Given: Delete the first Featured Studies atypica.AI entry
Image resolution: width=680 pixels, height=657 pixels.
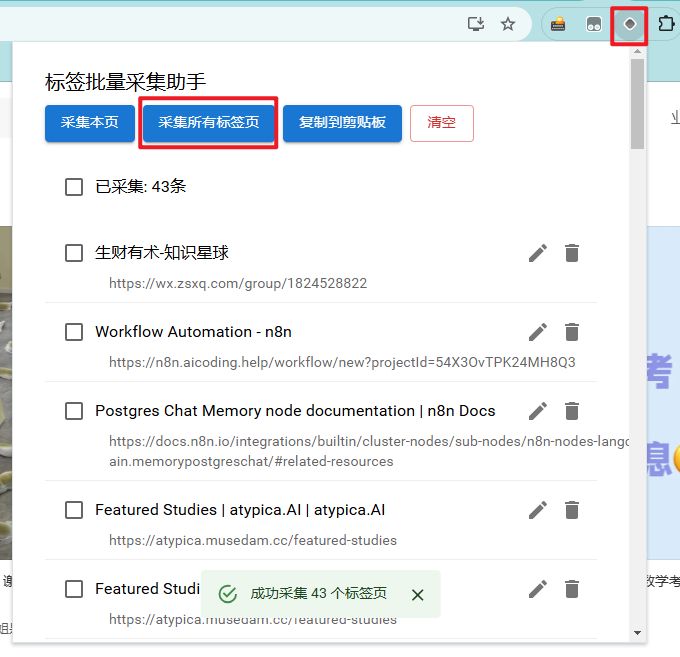Looking at the screenshot, I should coord(572,510).
